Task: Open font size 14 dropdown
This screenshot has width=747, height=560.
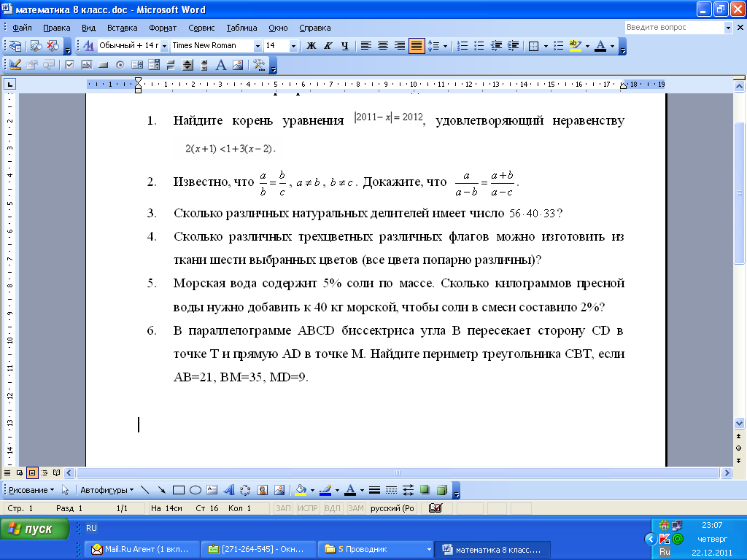Action: click(x=293, y=46)
